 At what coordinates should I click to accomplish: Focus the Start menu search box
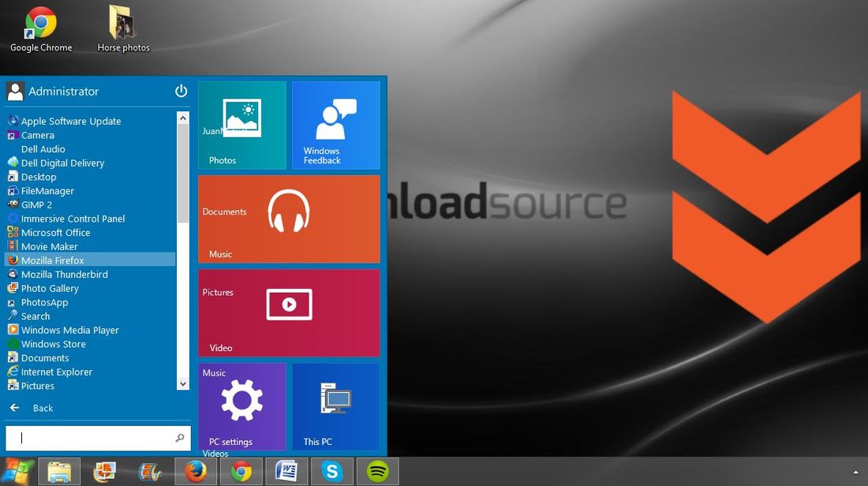(x=98, y=438)
